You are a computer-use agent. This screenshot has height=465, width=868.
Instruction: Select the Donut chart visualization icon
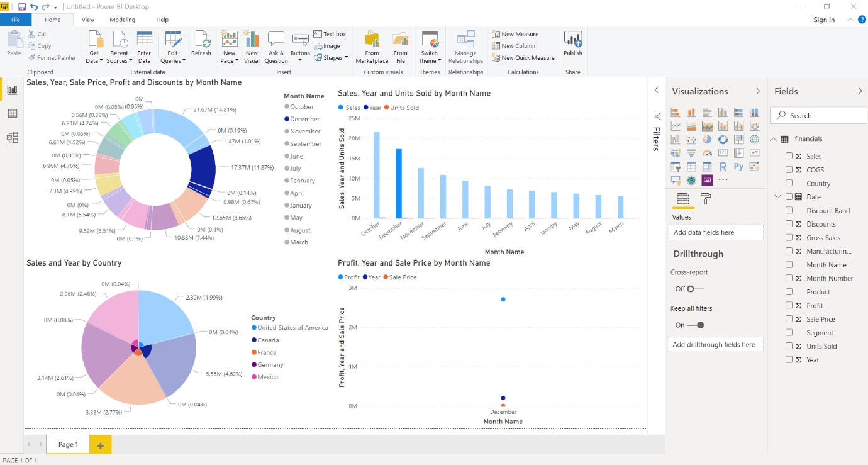tap(723, 139)
